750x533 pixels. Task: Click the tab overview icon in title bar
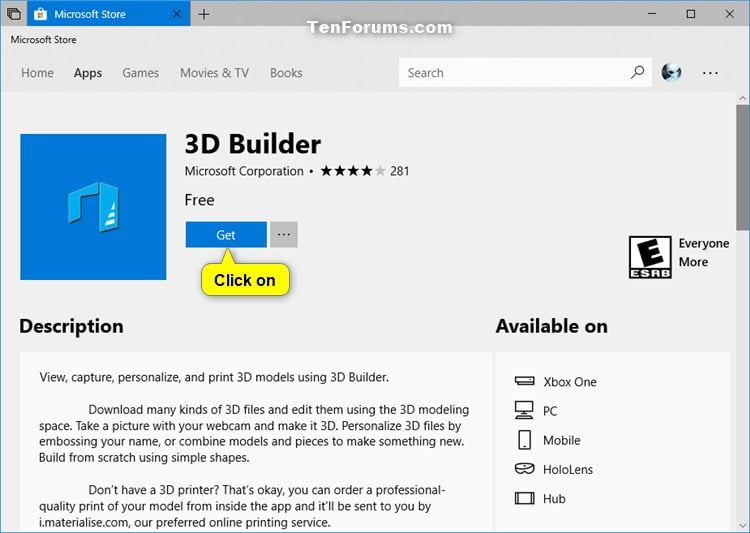click(13, 13)
